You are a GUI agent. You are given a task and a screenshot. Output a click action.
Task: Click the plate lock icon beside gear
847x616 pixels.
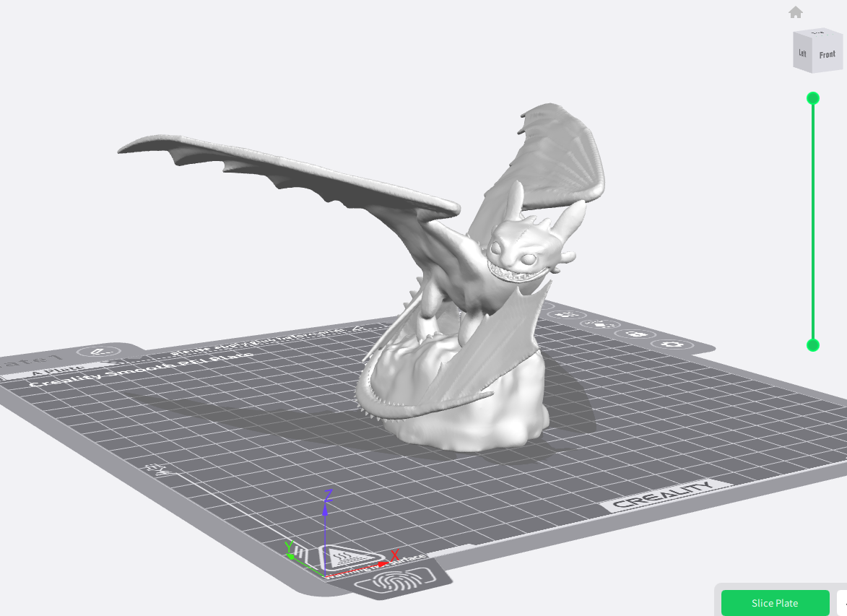pos(637,334)
